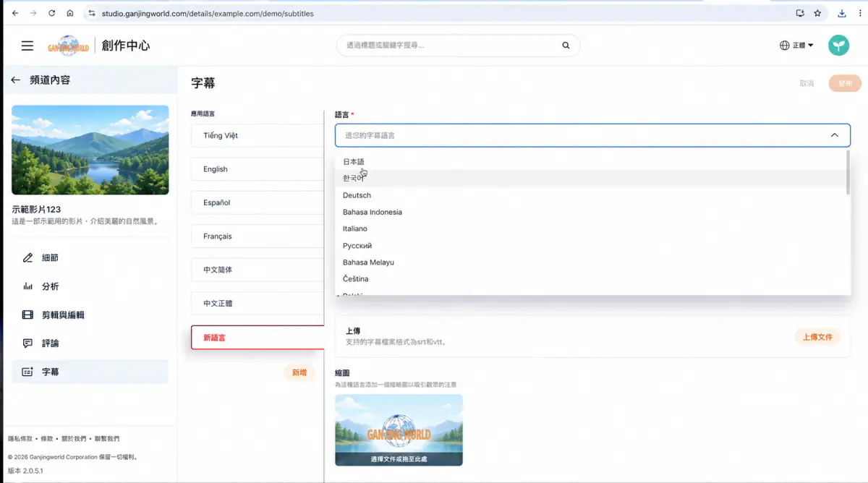Click the 發布 button
The height and width of the screenshot is (483, 868).
[845, 83]
